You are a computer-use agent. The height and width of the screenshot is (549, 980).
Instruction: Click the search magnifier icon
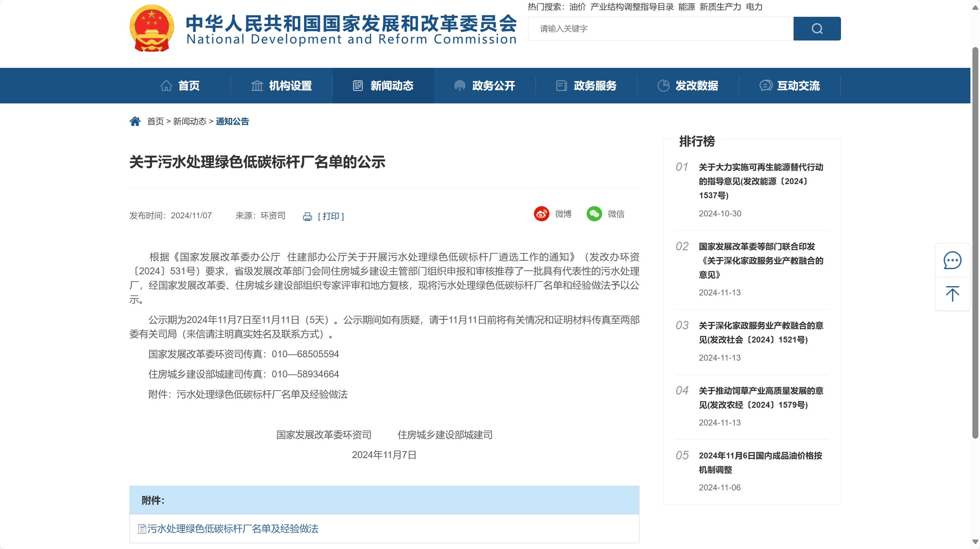[x=817, y=29]
